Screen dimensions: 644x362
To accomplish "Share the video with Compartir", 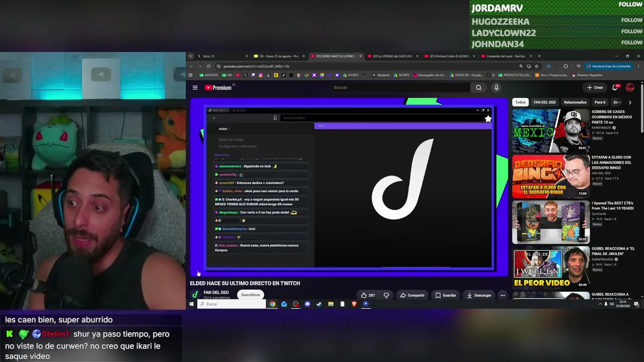I will [x=412, y=295].
